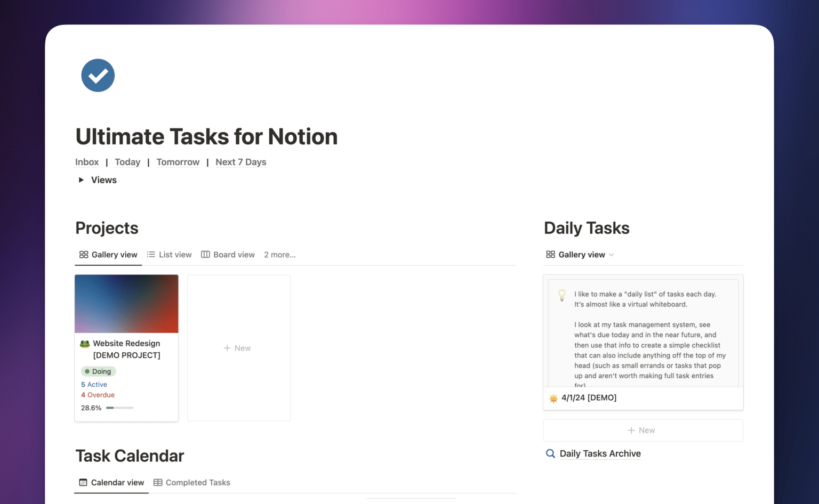Screen dimensions: 819x504
Task: Click the table icon beside Completed Tasks
Action: click(157, 482)
